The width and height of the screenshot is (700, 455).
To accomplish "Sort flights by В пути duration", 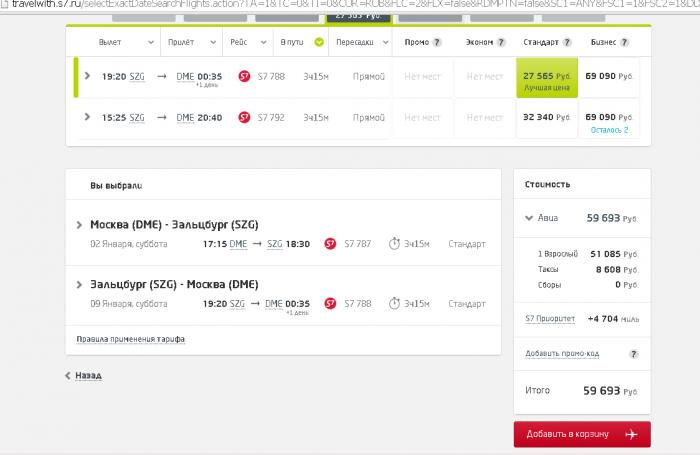I will [x=292, y=42].
